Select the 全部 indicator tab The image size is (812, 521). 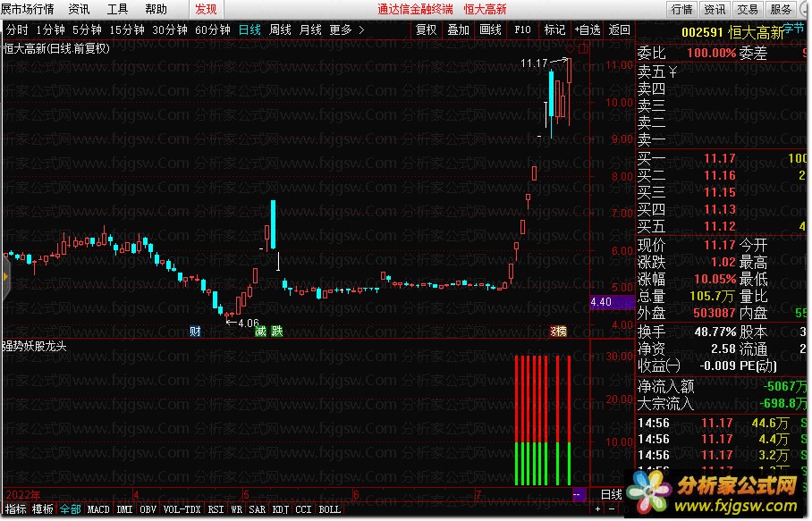(x=70, y=509)
